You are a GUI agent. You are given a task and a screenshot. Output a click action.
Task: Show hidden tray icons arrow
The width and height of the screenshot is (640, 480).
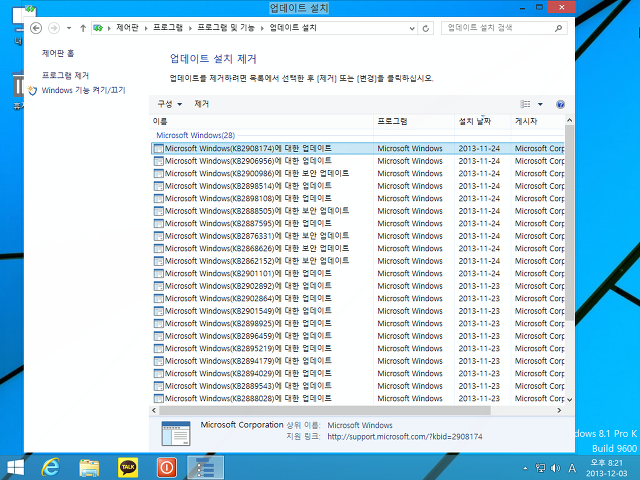pos(525,468)
